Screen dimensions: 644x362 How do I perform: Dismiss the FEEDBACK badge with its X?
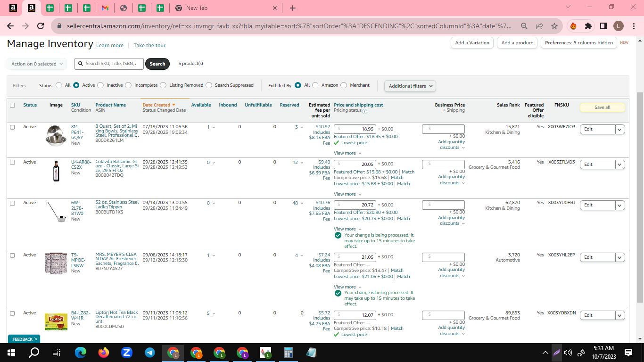(36, 339)
